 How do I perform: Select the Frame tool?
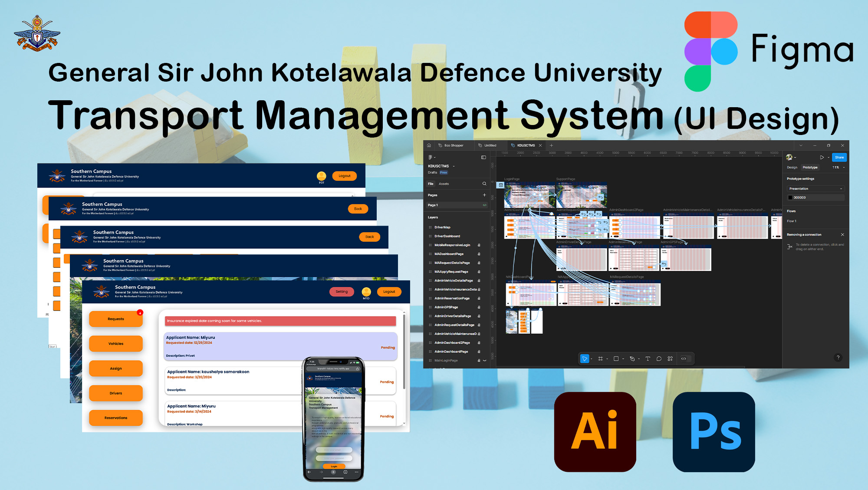point(600,358)
